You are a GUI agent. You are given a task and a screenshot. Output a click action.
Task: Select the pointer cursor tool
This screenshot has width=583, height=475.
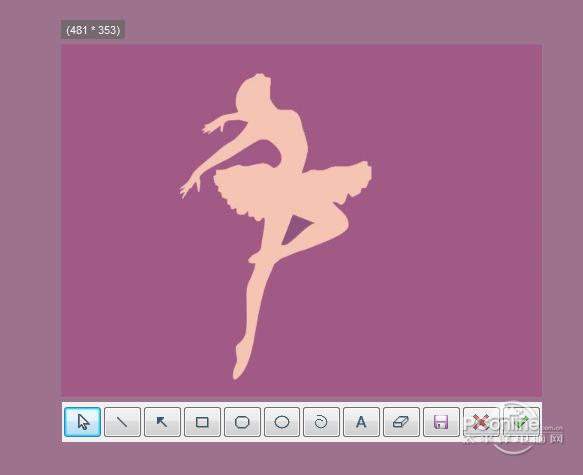coord(82,422)
